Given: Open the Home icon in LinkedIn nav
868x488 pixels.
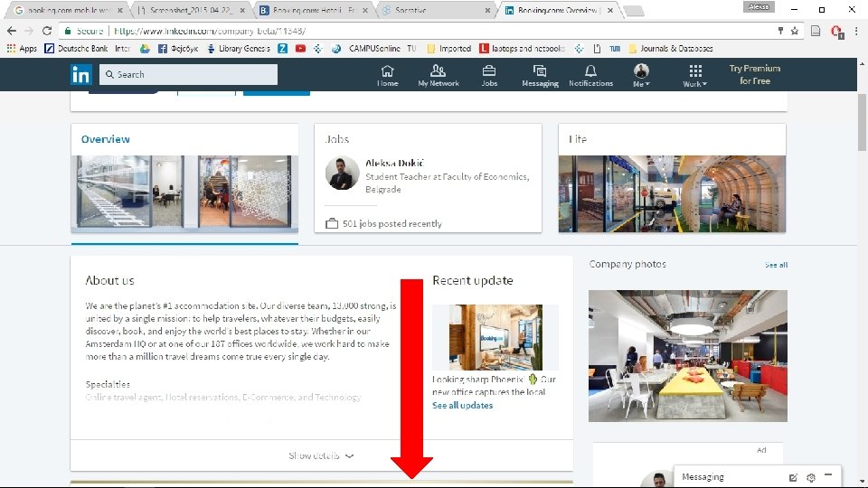Looking at the screenshot, I should click(388, 76).
